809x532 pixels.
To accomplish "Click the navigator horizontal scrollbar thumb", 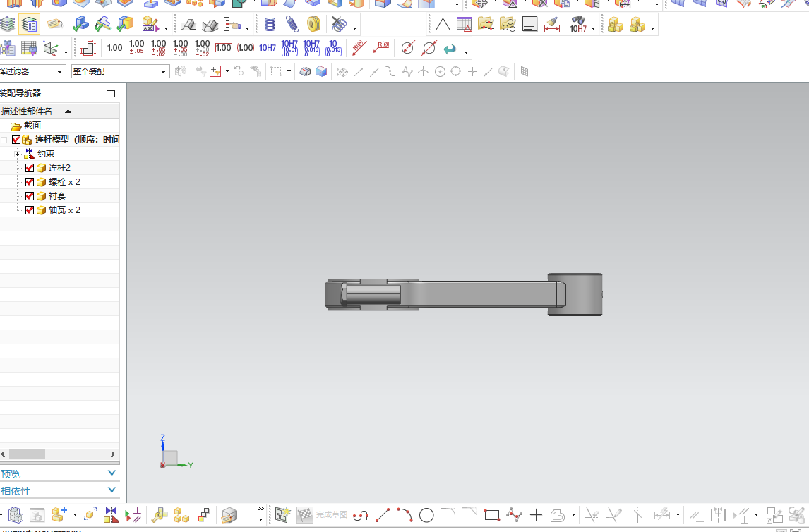I will pos(27,454).
